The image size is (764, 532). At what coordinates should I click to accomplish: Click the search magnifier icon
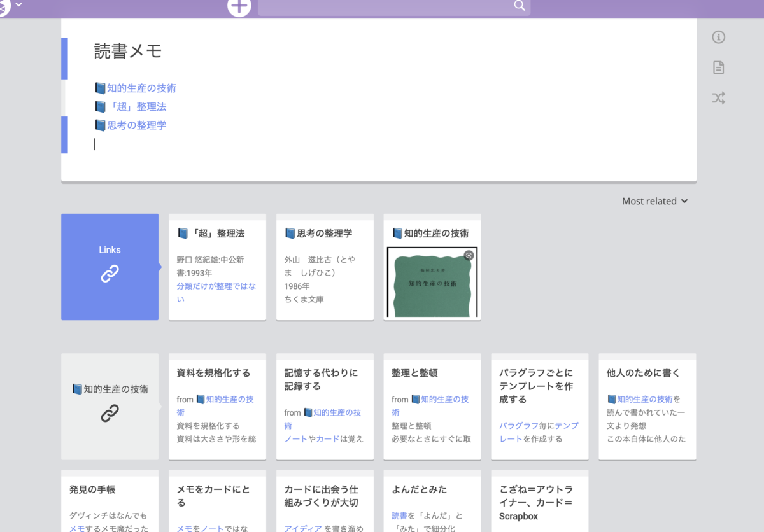click(520, 6)
